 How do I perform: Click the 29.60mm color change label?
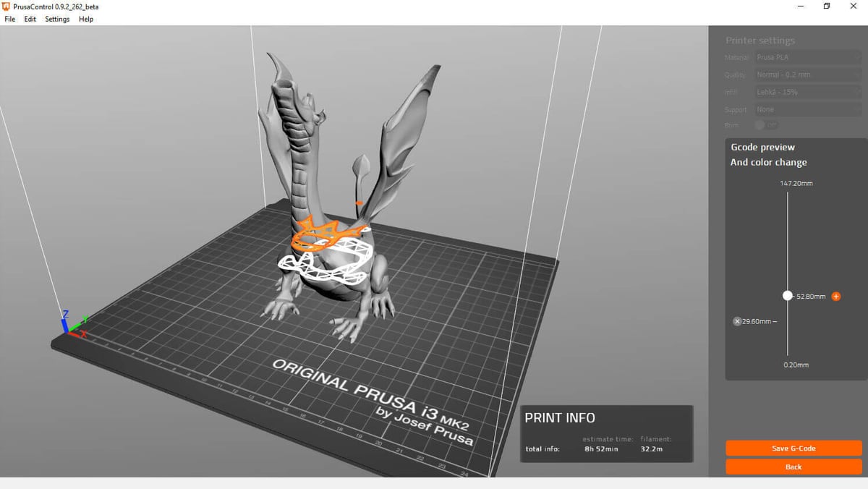click(x=757, y=321)
